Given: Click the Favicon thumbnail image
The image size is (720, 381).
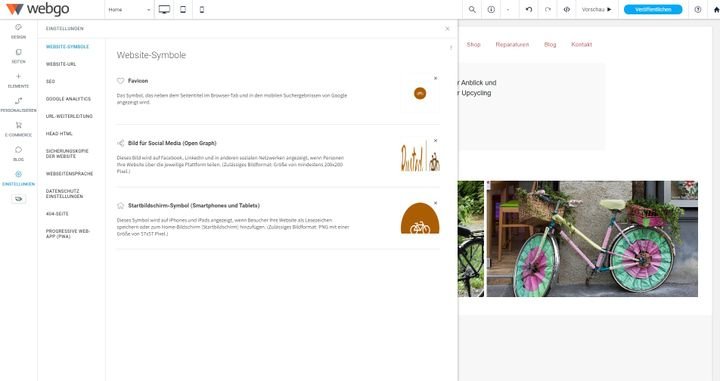Looking at the screenshot, I should point(420,94).
